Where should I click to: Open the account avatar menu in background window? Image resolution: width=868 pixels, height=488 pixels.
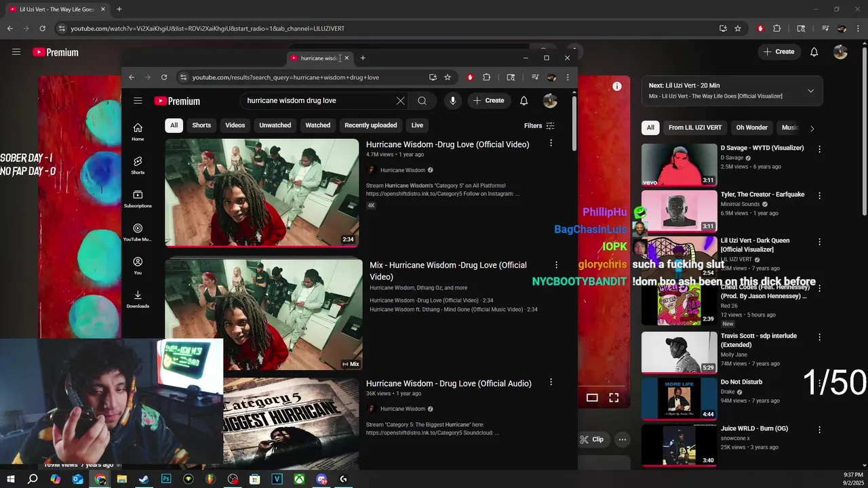pyautogui.click(x=840, y=52)
